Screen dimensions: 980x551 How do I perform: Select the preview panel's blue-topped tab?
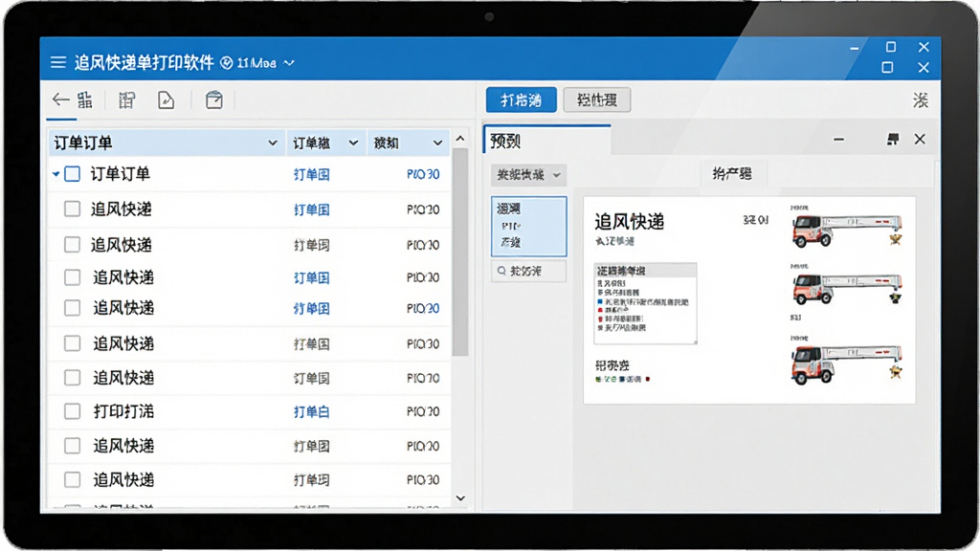(546, 140)
